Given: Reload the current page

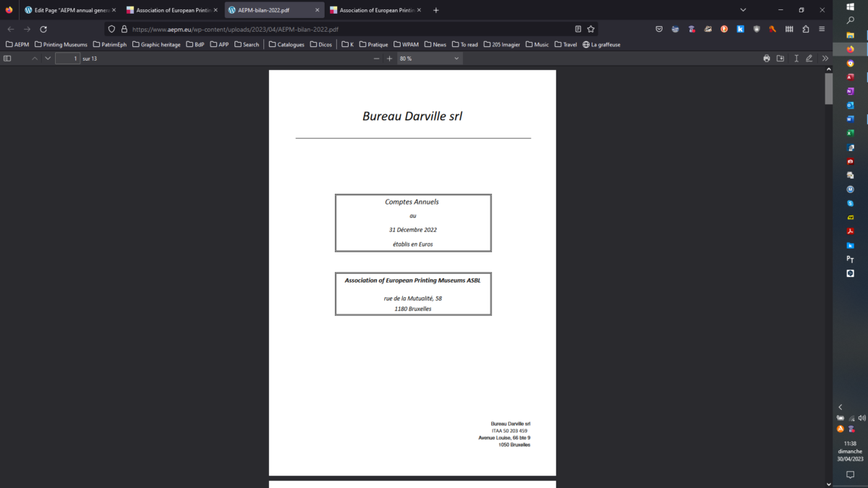Looking at the screenshot, I should 43,29.
